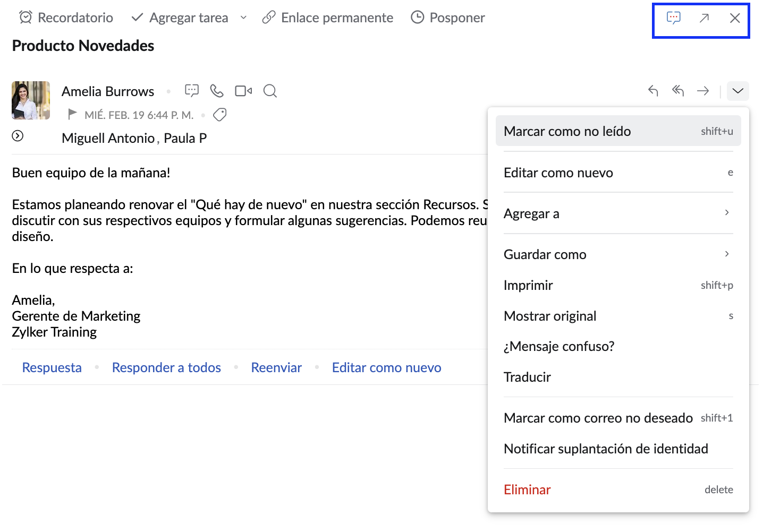This screenshot has height=532, width=763.
Task: Toggle the flag on this email
Action: 72,114
